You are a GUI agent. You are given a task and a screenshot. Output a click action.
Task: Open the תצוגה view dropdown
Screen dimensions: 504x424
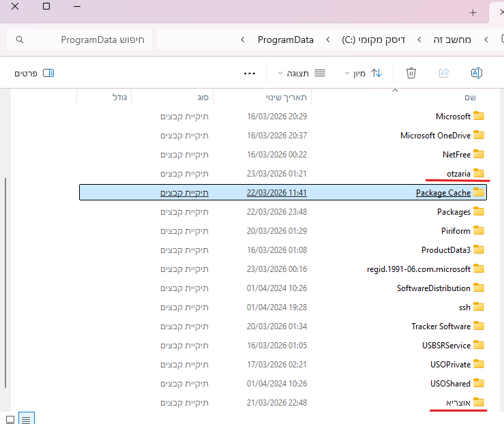tap(301, 74)
